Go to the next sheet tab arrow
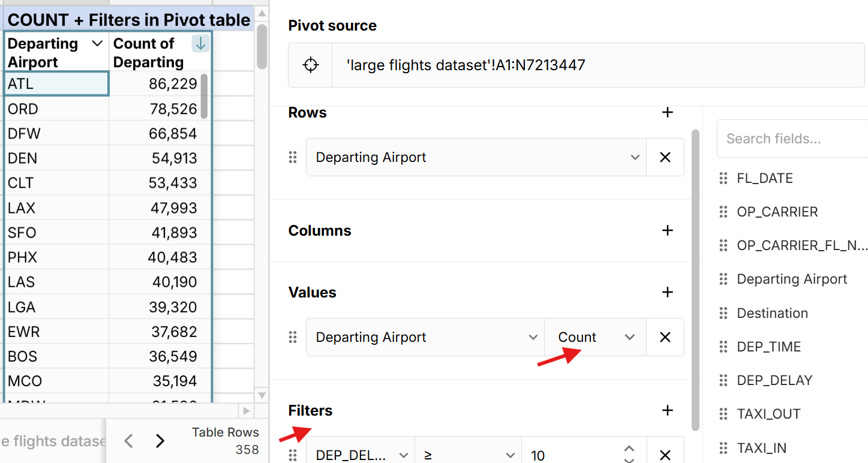 click(160, 441)
